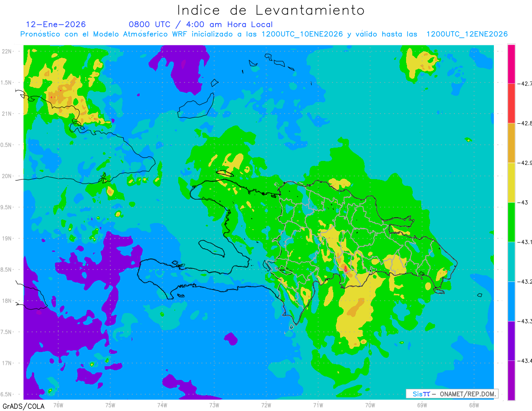Click the title 'Indice de Levantamiento'
The image size is (532, 411).
point(271,10)
